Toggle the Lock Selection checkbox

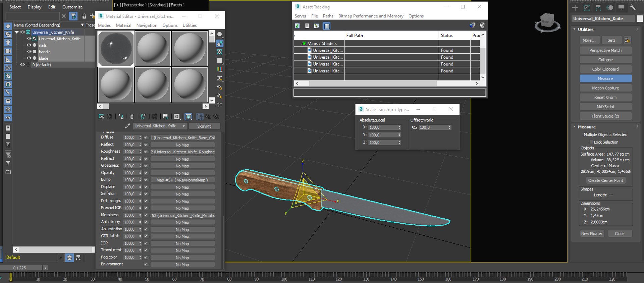[x=591, y=142]
